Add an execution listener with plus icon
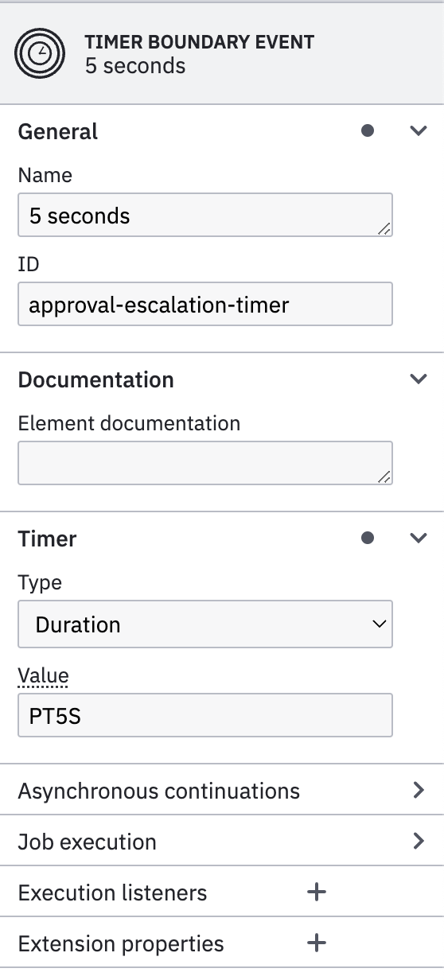This screenshot has height=980, width=444. click(x=317, y=892)
